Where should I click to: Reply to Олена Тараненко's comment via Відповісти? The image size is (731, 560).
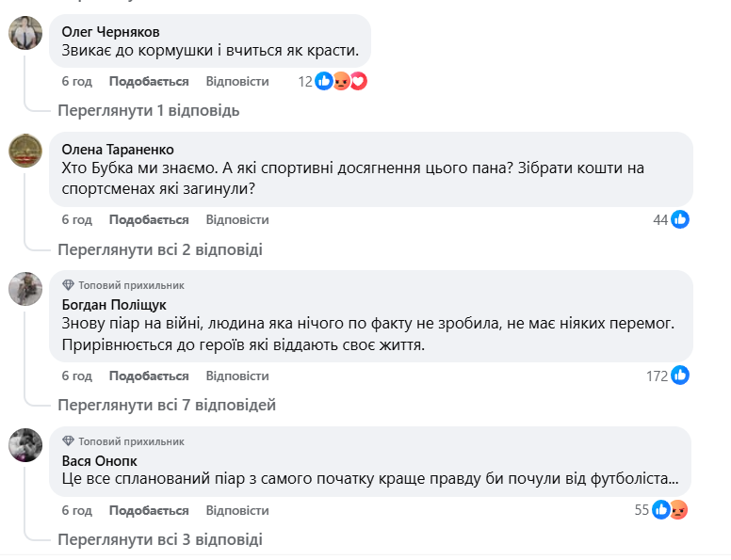click(x=237, y=219)
